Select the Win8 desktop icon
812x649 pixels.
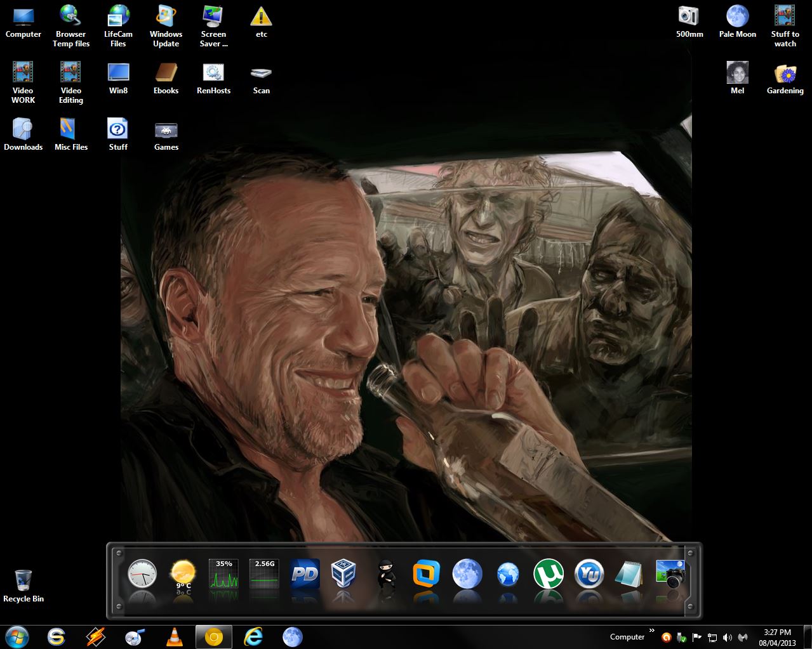pyautogui.click(x=118, y=78)
